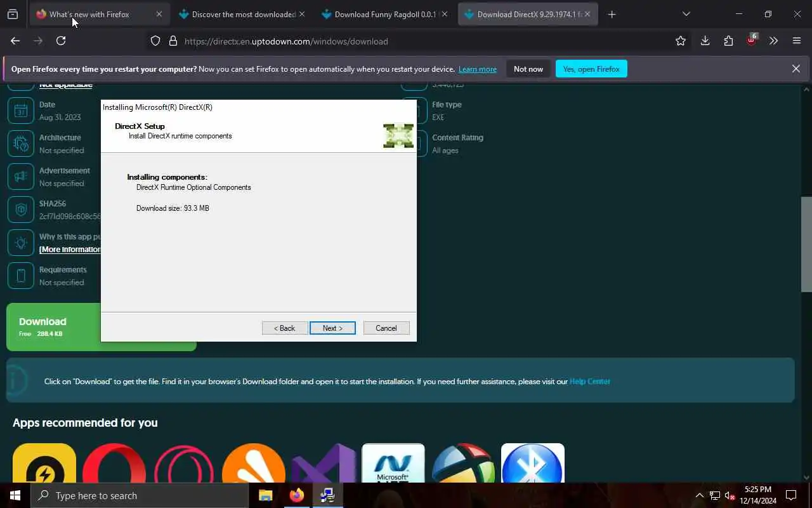
Task: Open File Explorer from the taskbar
Action: click(x=265, y=495)
